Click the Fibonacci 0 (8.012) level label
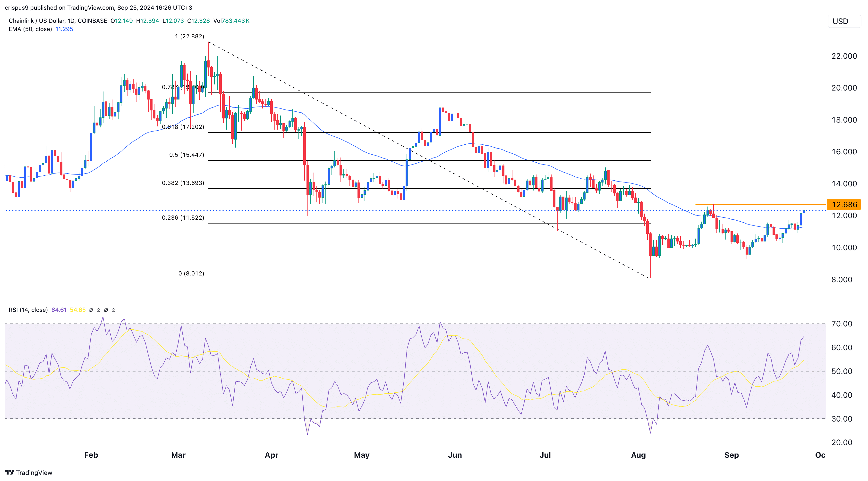 (191, 274)
